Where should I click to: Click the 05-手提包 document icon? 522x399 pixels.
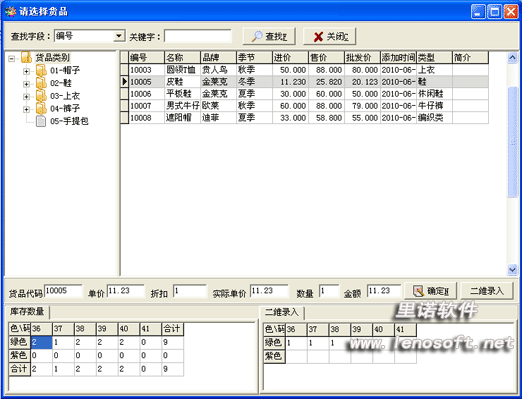pyautogui.click(x=41, y=121)
